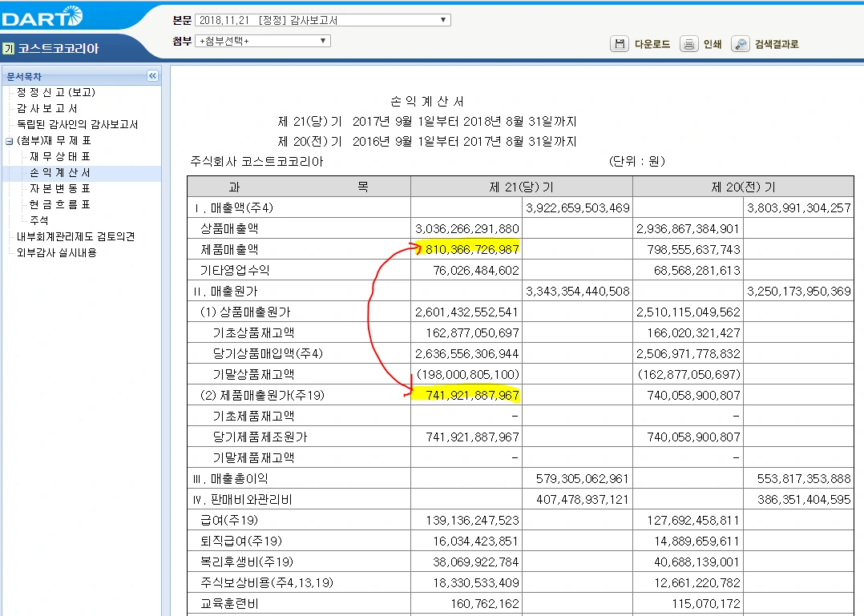The width and height of the screenshot is (864, 616).
Task: Click the search results magnifier icon
Action: (x=741, y=44)
